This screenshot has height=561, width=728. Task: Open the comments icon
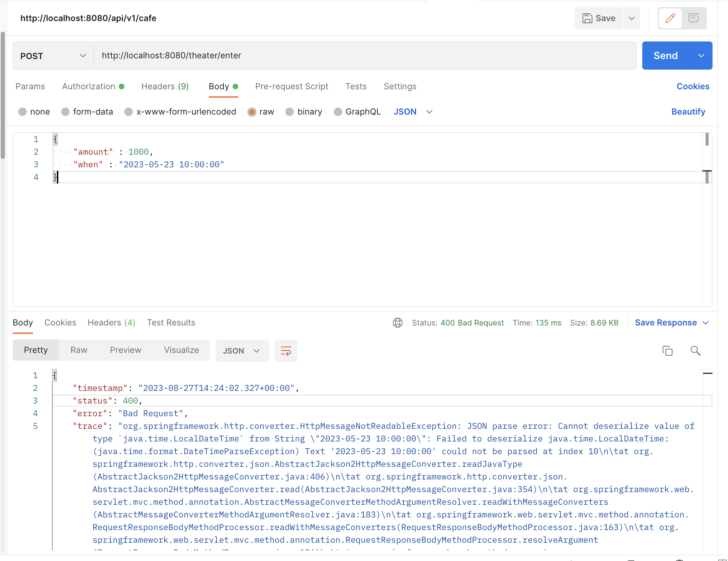693,18
